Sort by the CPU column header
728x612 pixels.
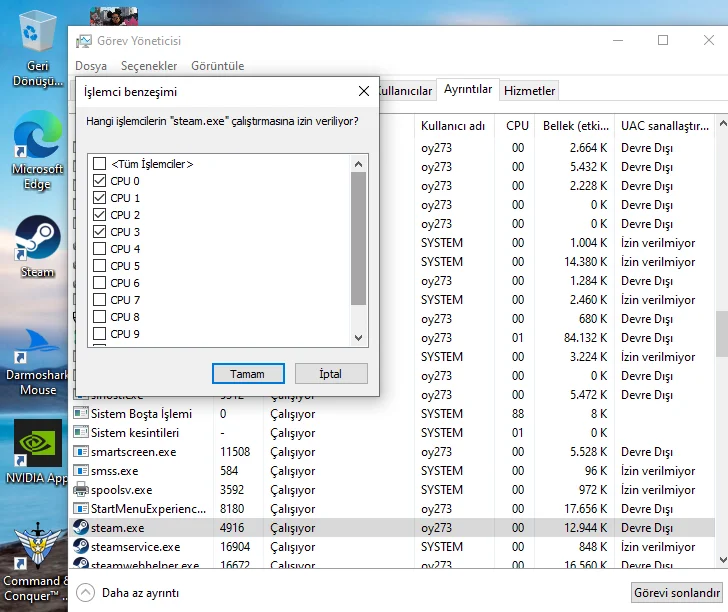(x=515, y=125)
